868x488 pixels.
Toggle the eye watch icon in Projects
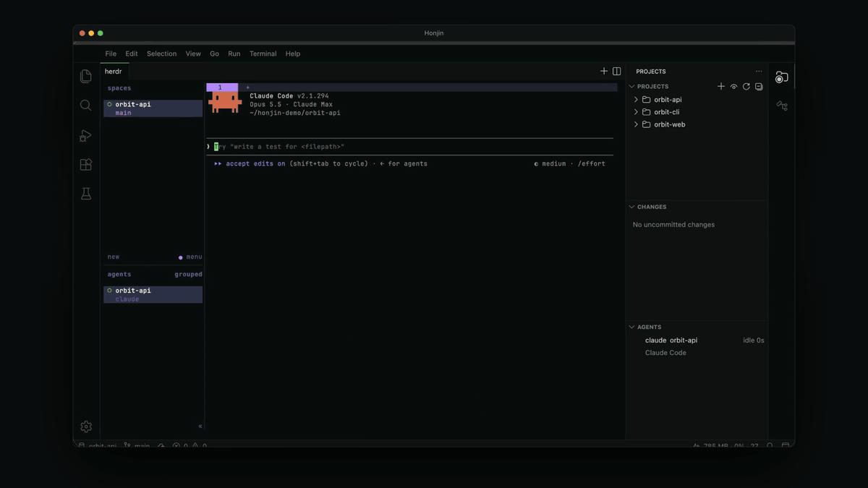[x=733, y=87]
